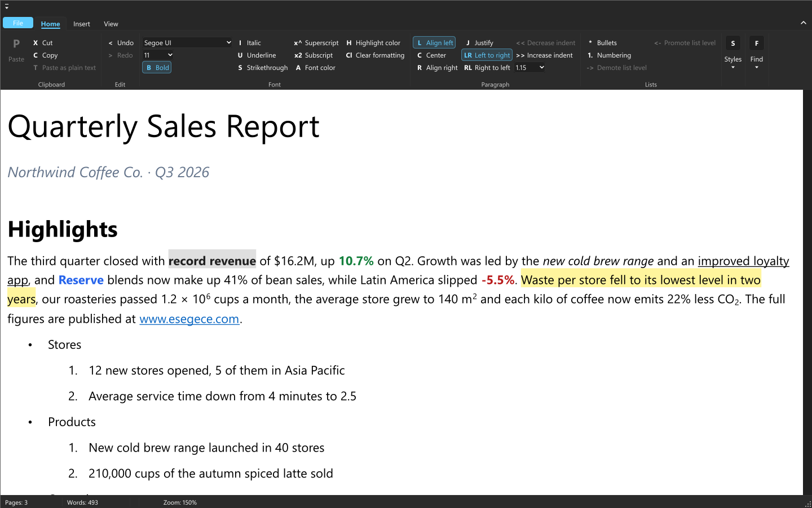Expand the Styles gallery

(x=733, y=53)
